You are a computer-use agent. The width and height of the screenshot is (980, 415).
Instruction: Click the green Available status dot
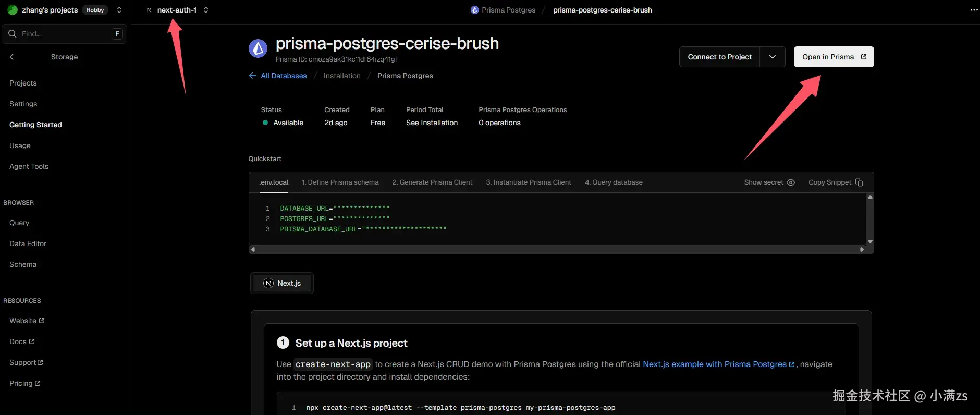(265, 123)
